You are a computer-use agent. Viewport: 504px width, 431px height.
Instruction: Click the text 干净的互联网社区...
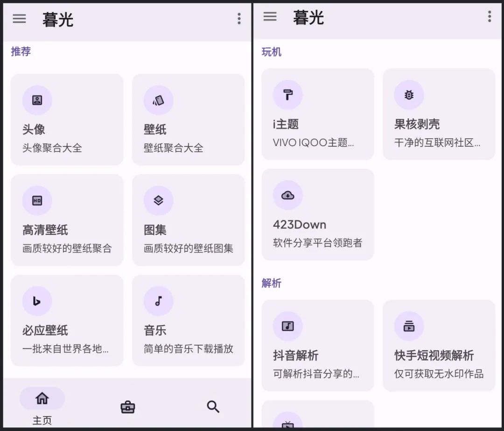click(x=437, y=142)
